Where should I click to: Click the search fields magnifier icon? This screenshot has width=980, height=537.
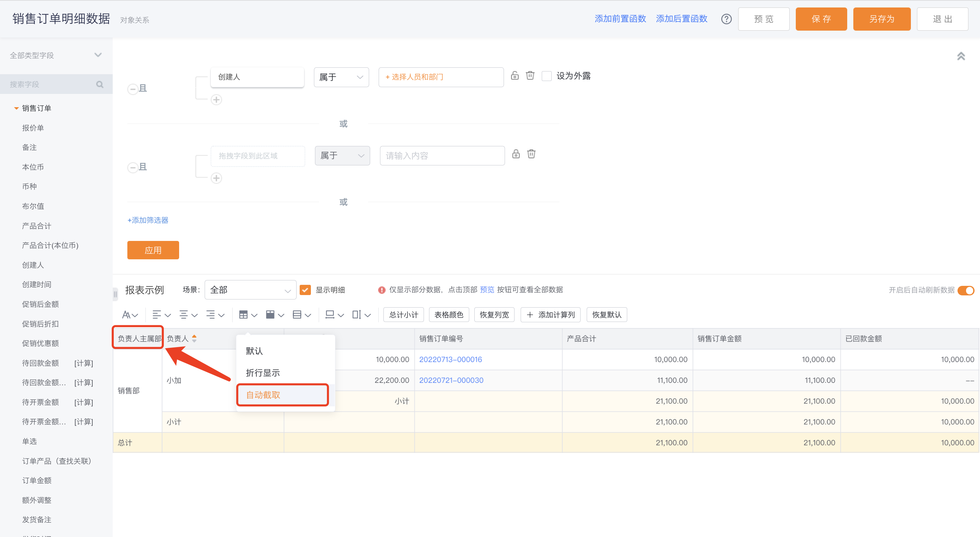tap(100, 84)
